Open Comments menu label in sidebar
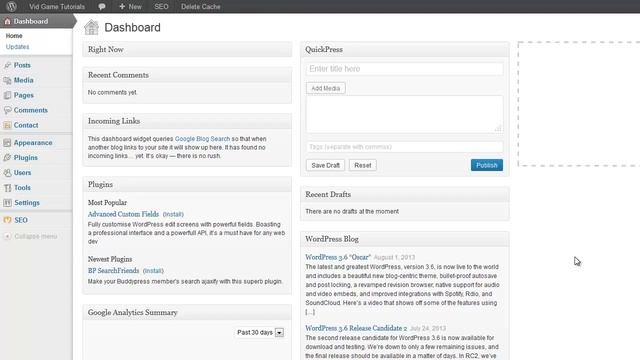This screenshot has height=360, width=640. [x=31, y=110]
